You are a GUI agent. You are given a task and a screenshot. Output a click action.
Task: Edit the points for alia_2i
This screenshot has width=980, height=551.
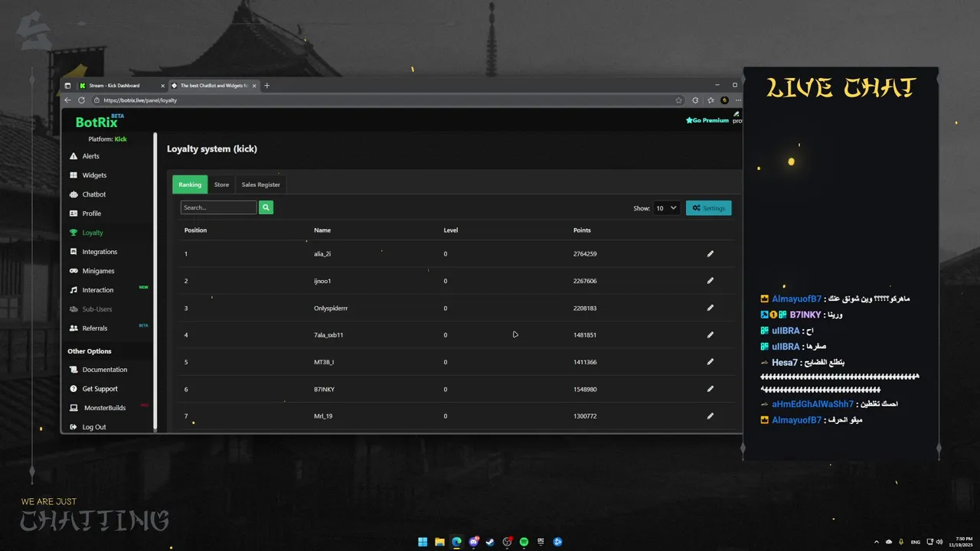[x=710, y=253]
